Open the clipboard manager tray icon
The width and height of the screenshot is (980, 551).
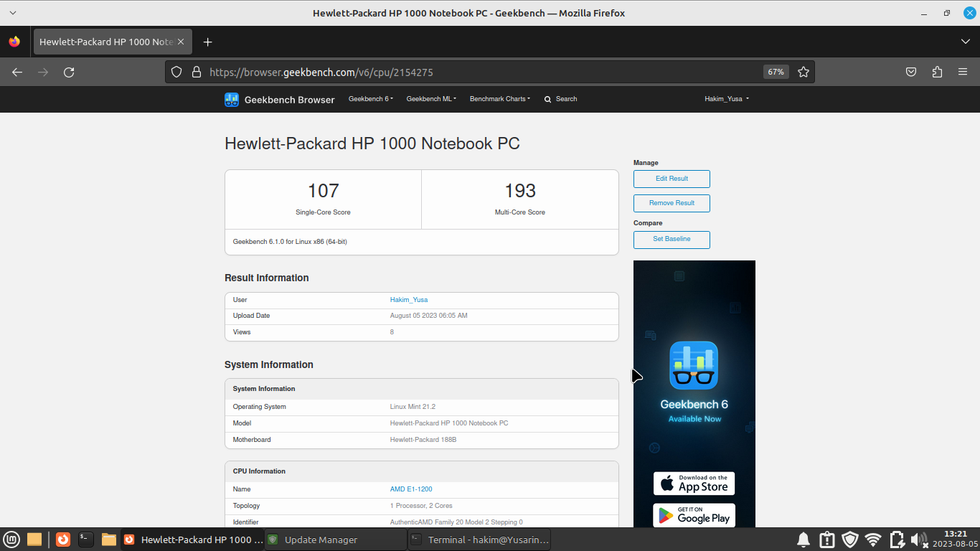click(x=826, y=540)
